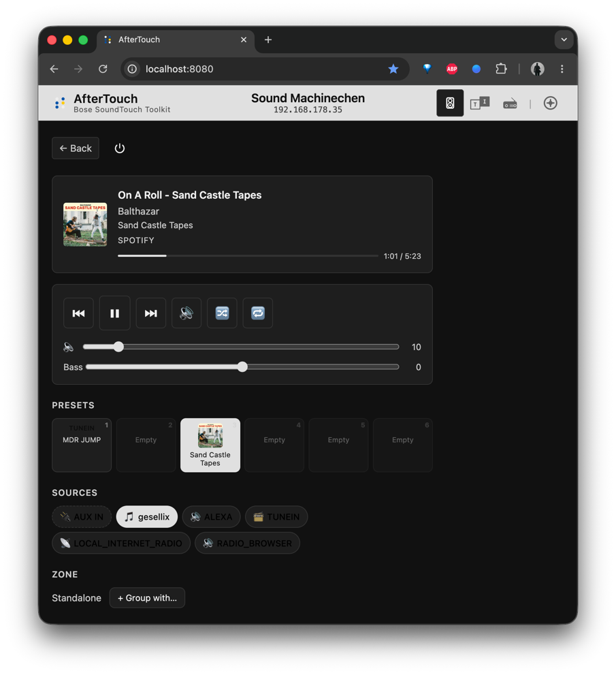
Task: Click the Standalone zone status text
Action: [76, 598]
